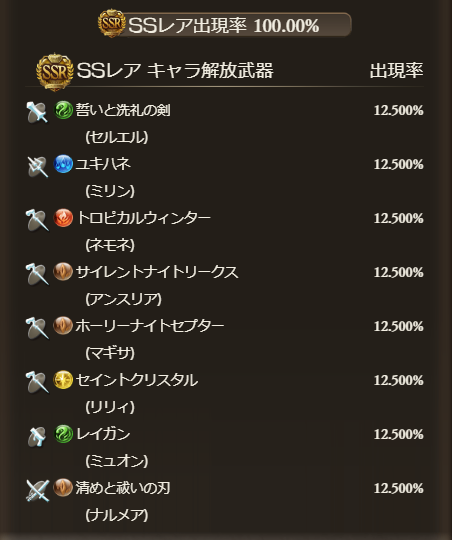This screenshot has height=540, width=452.
Task: Click the fire element icon beside トロピカルウィンター
Action: (63, 218)
